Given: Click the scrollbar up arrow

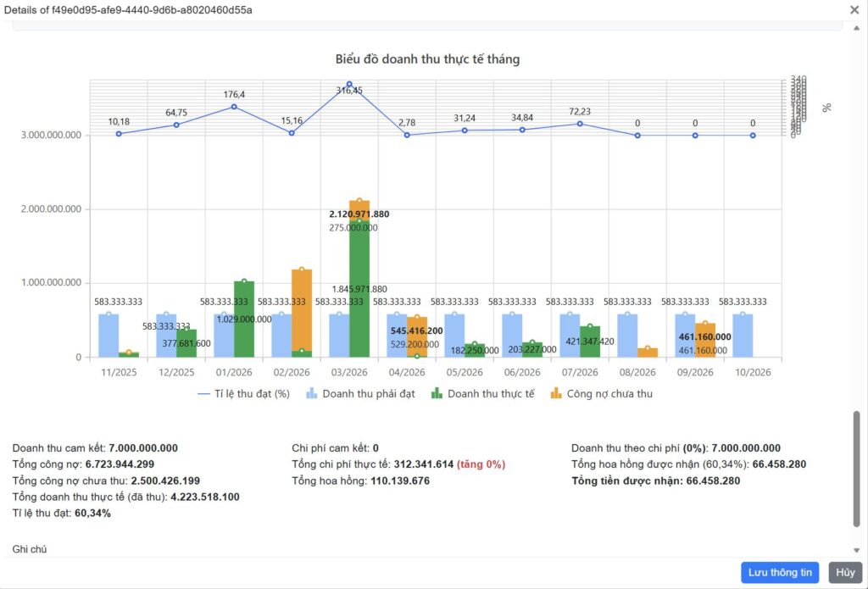Looking at the screenshot, I should pyautogui.click(x=856, y=28).
